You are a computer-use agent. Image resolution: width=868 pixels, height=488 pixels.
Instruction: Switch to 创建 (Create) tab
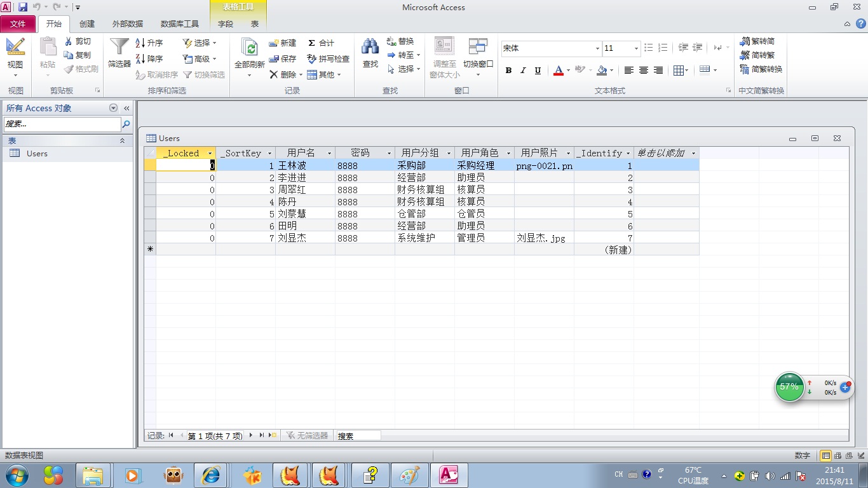pyautogui.click(x=87, y=24)
